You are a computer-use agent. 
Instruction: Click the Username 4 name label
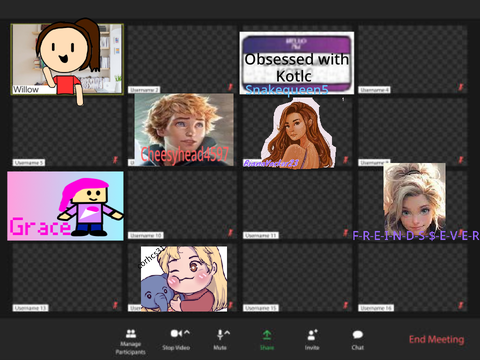pos(375,90)
